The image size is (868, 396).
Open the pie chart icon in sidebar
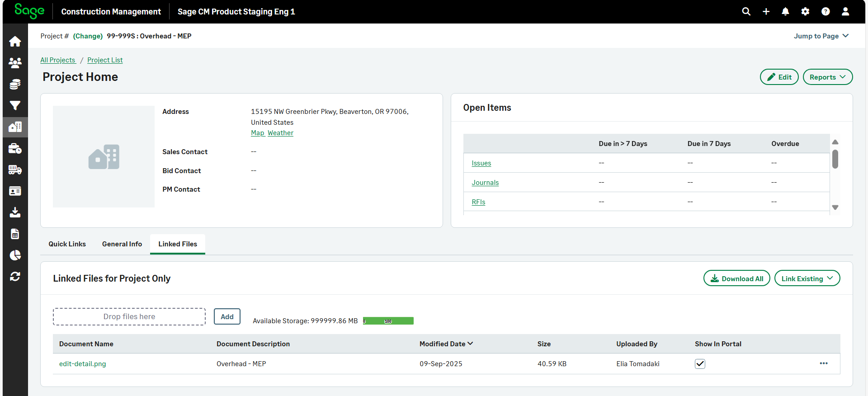pyautogui.click(x=15, y=255)
